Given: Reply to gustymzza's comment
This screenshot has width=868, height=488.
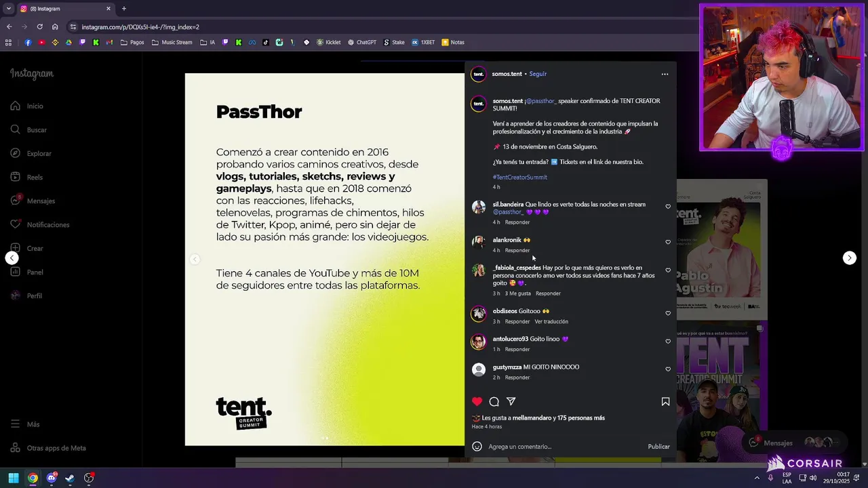Looking at the screenshot, I should tap(517, 378).
